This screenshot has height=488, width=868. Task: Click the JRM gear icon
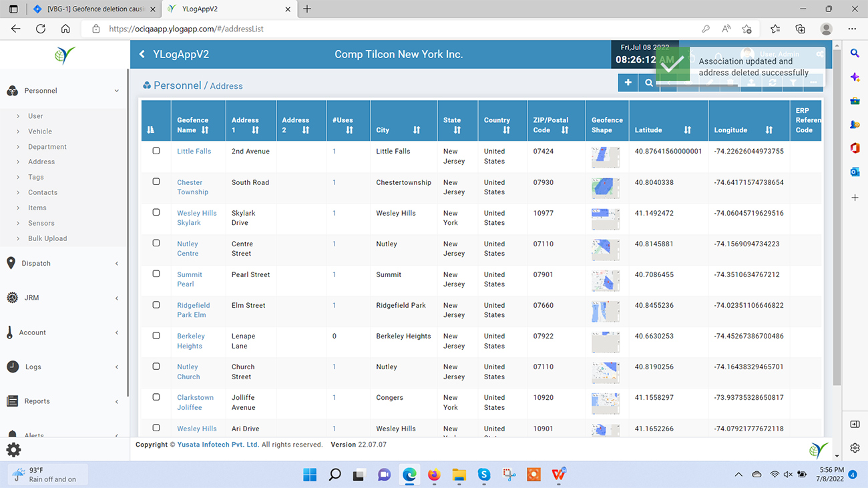(x=12, y=298)
